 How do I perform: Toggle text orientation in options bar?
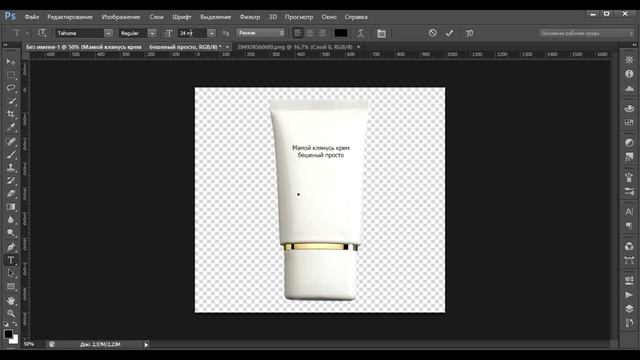(42, 33)
